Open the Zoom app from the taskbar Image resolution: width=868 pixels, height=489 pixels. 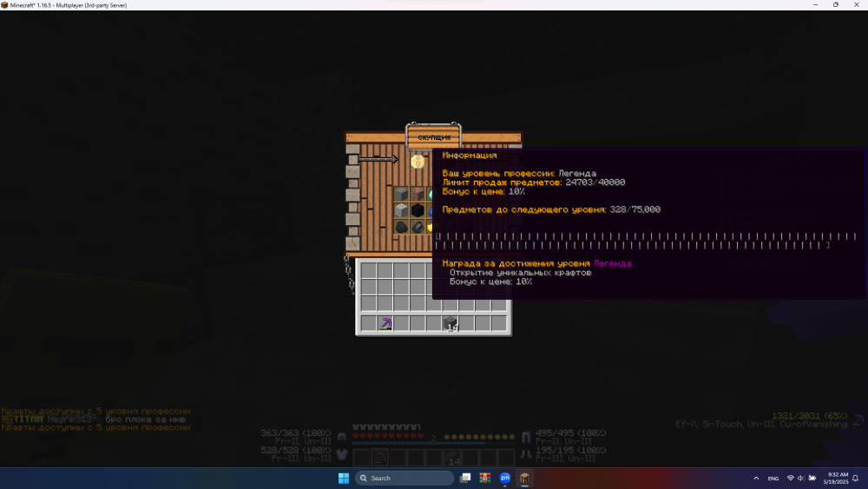[505, 478]
